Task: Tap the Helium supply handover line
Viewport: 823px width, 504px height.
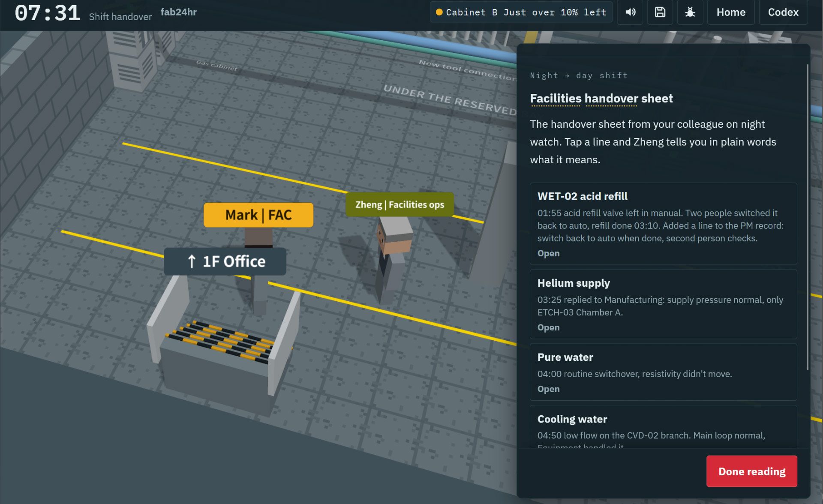Action: tap(663, 304)
